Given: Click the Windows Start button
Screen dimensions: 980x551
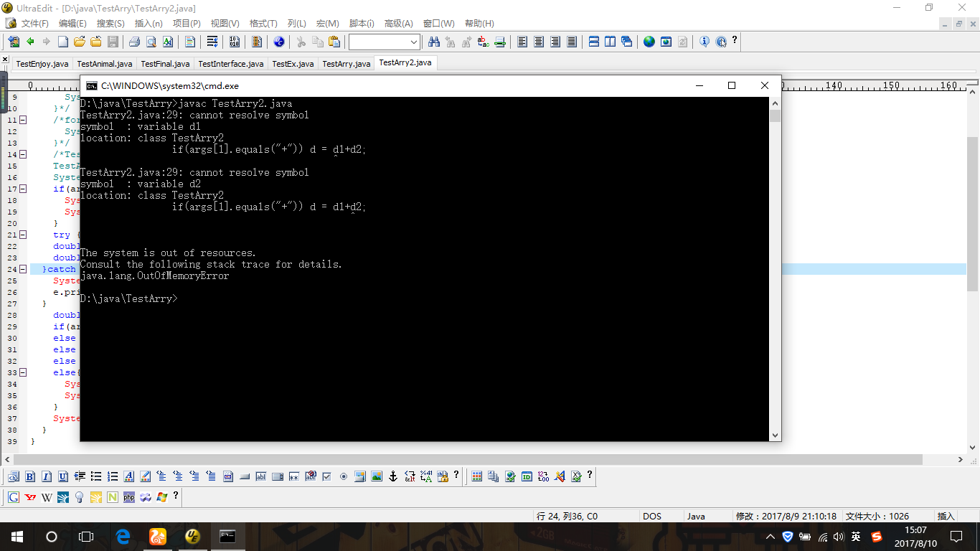Looking at the screenshot, I should tap(17, 537).
